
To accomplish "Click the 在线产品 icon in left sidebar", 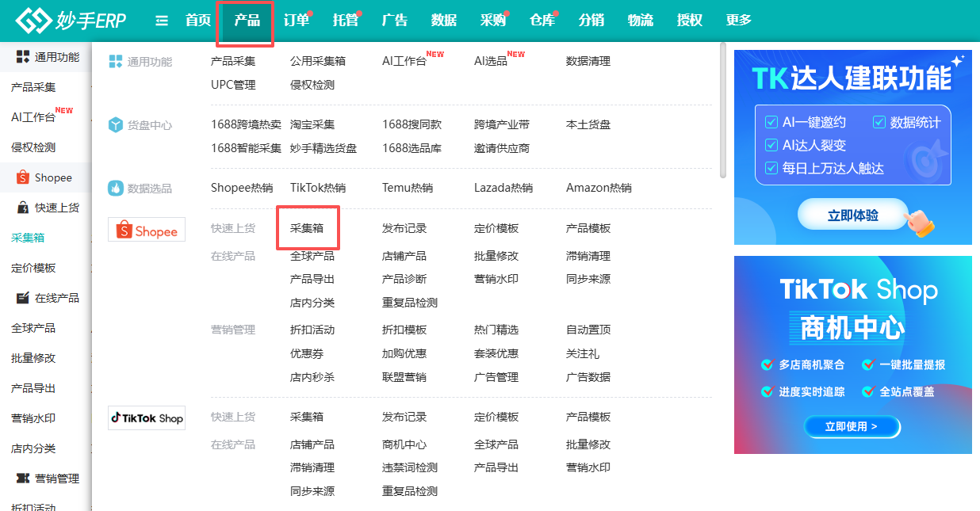I will tap(22, 298).
